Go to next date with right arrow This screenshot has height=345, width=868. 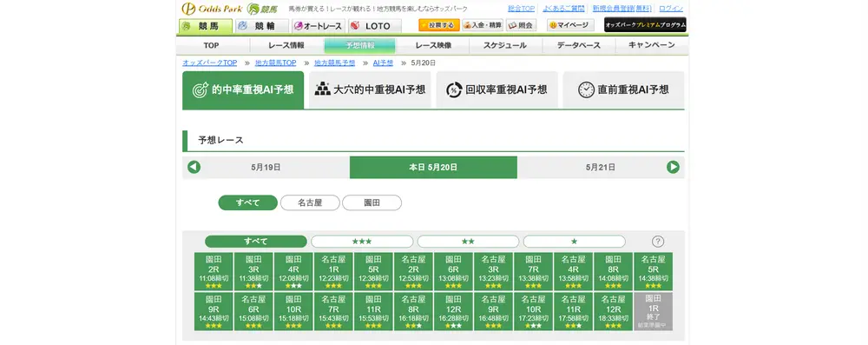coord(673,167)
